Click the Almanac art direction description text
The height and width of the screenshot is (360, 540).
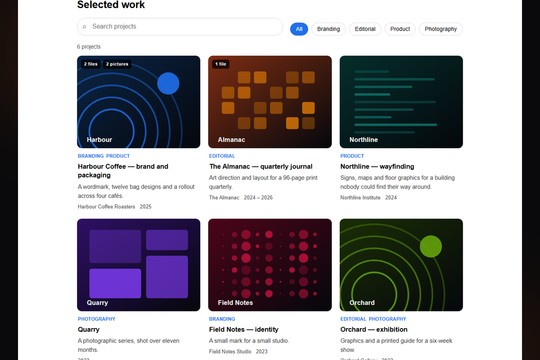click(263, 182)
